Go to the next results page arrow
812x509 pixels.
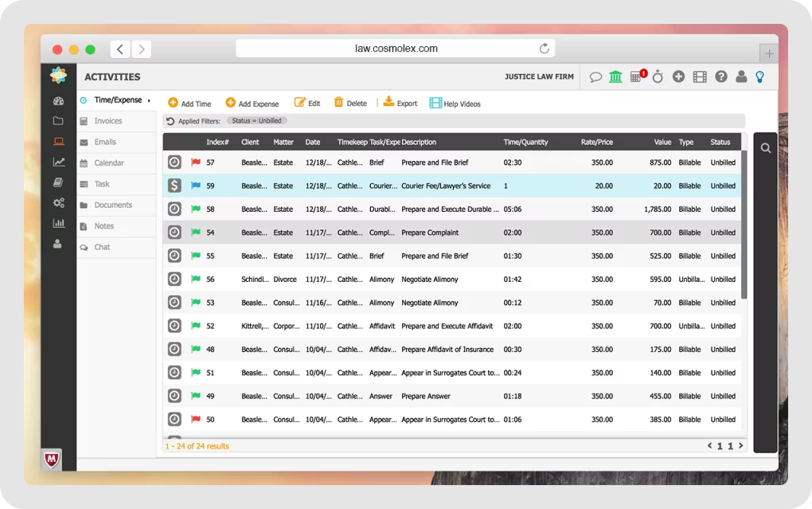coord(741,446)
